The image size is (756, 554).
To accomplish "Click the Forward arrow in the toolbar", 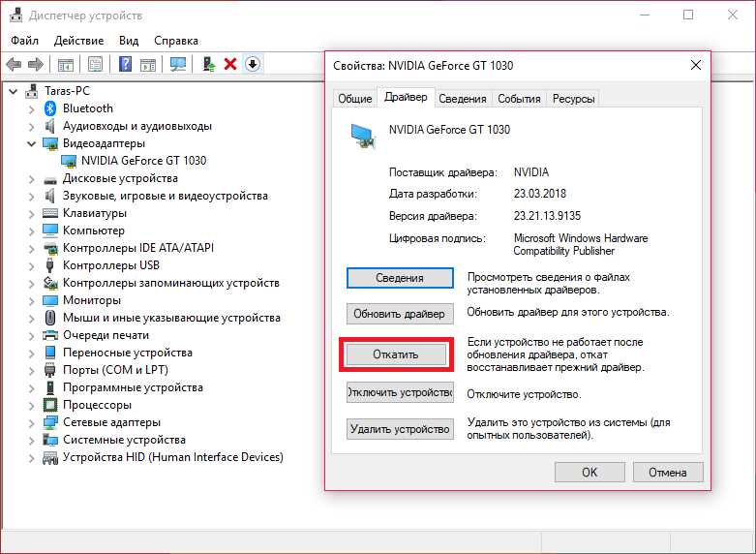I will tap(36, 64).
